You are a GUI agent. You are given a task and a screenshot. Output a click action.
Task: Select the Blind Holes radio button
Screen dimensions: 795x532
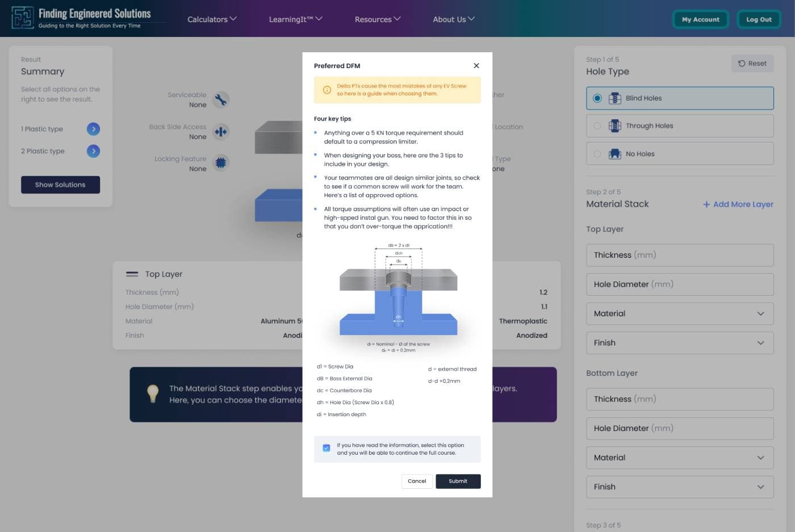click(x=597, y=98)
